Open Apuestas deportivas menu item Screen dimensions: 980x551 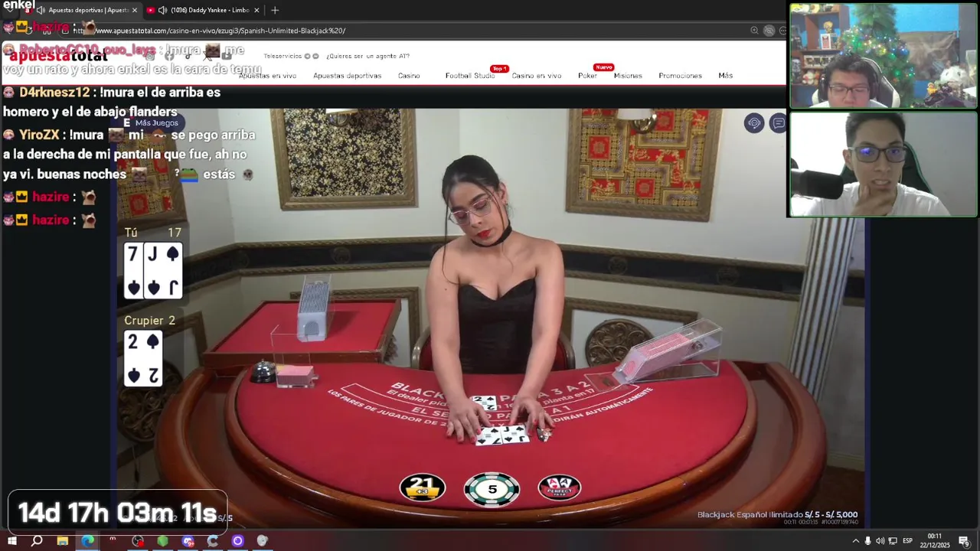point(347,76)
